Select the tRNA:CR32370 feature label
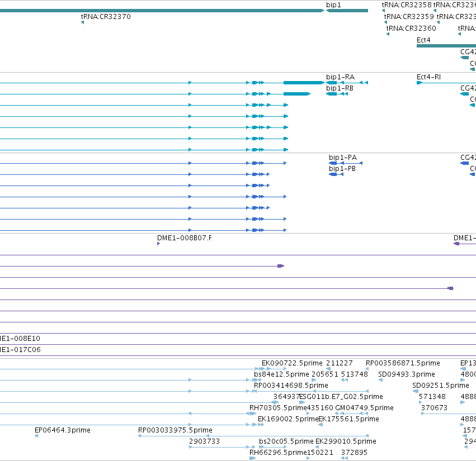This screenshot has height=461, width=476. click(x=106, y=17)
